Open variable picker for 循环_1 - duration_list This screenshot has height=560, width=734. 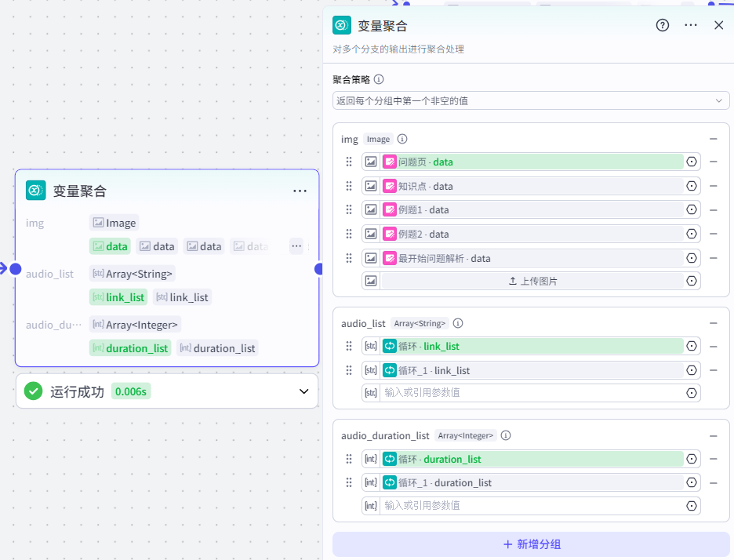(x=692, y=482)
